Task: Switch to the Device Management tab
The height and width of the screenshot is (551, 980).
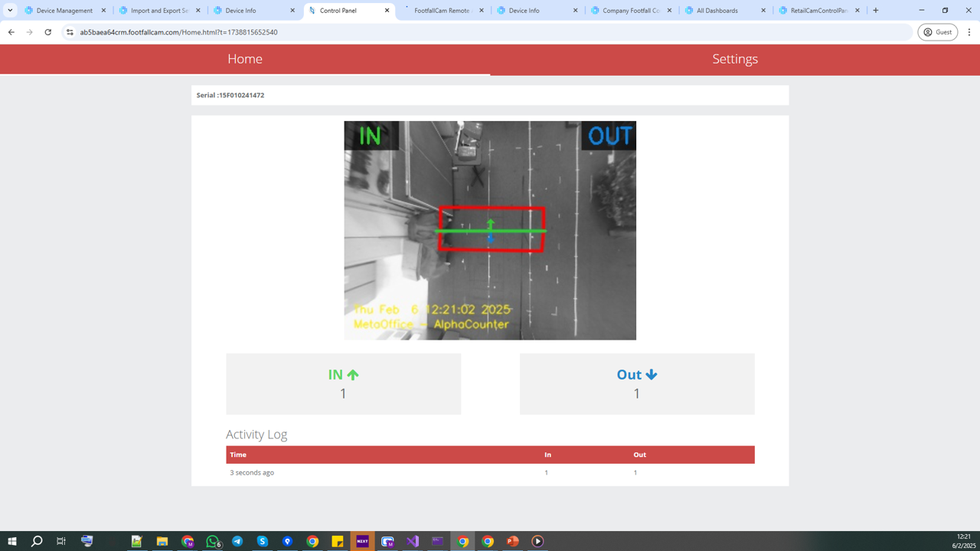Action: [x=64, y=11]
